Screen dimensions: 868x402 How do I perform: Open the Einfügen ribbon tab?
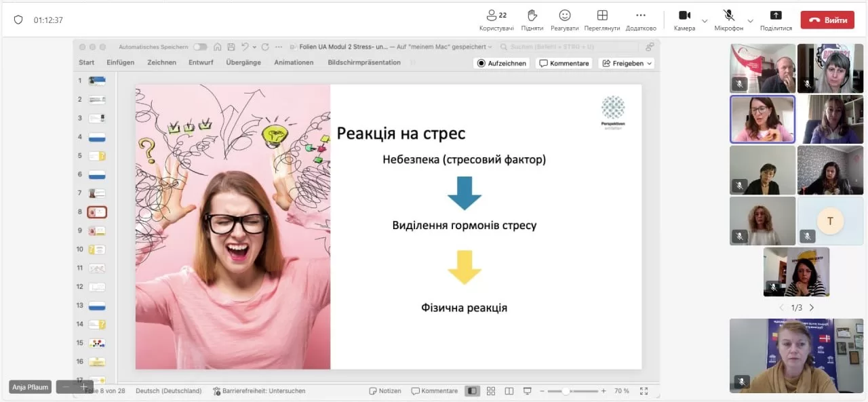click(121, 62)
